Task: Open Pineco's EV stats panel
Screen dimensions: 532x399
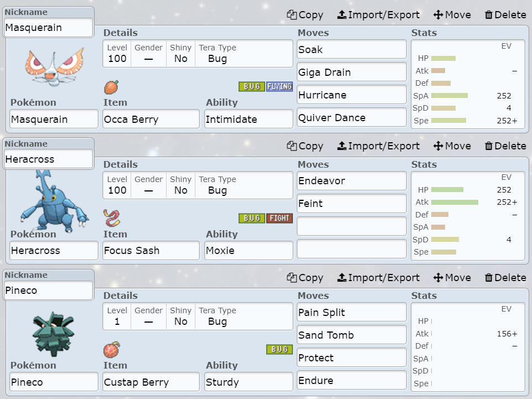Action: pyautogui.click(x=468, y=347)
